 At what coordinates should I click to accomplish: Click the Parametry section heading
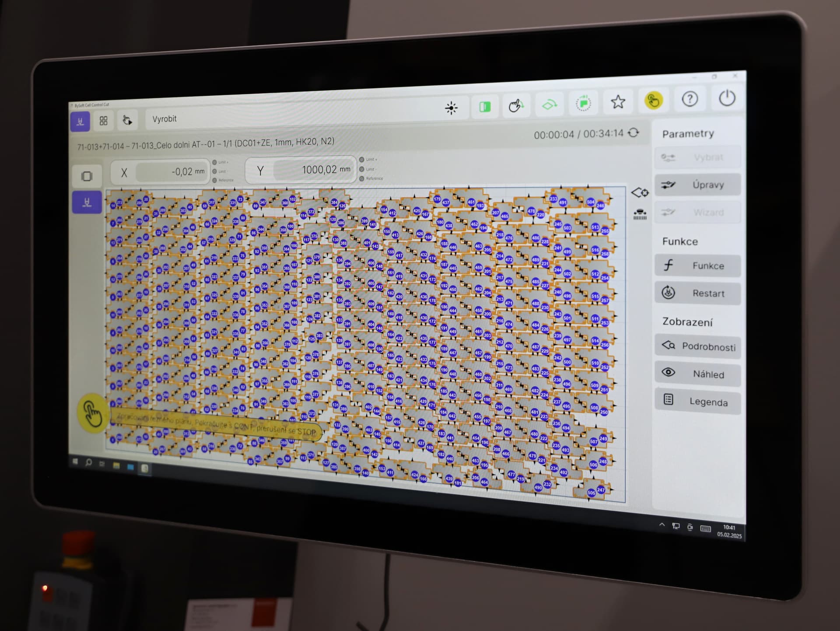(x=688, y=134)
